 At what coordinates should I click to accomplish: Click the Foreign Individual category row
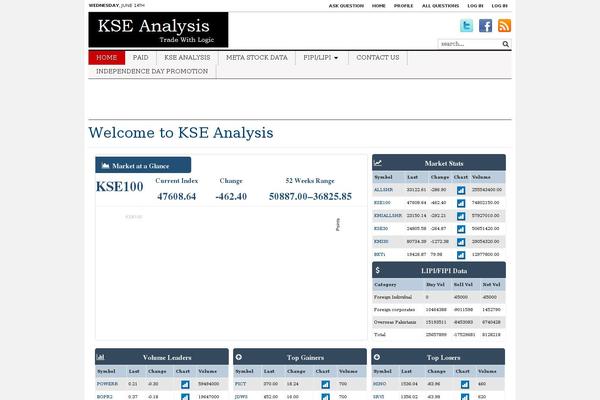[439, 297]
